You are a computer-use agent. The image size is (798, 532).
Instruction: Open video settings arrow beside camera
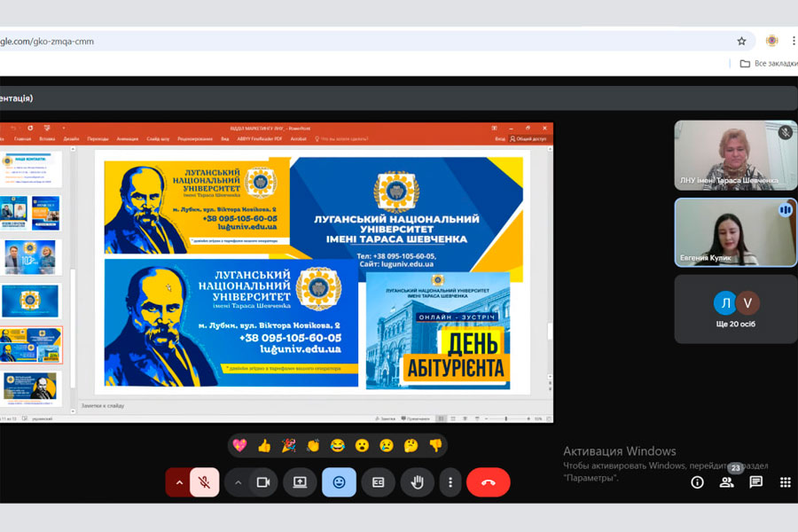(238, 482)
